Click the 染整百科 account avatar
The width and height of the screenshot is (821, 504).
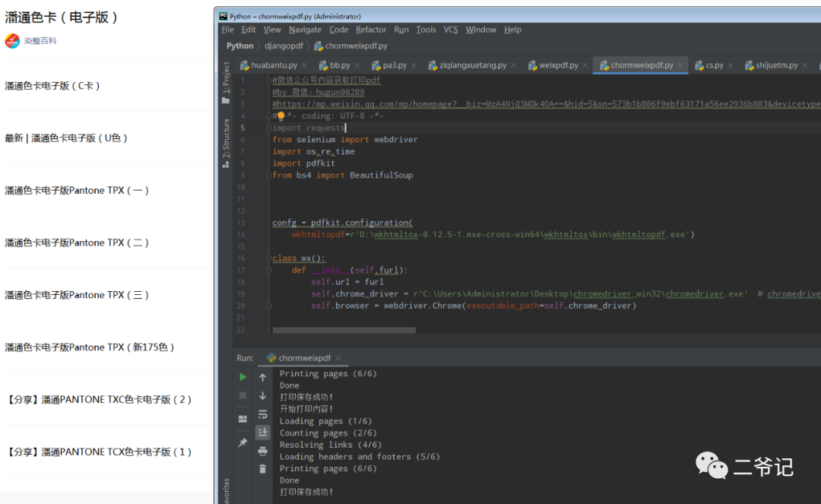coord(12,41)
